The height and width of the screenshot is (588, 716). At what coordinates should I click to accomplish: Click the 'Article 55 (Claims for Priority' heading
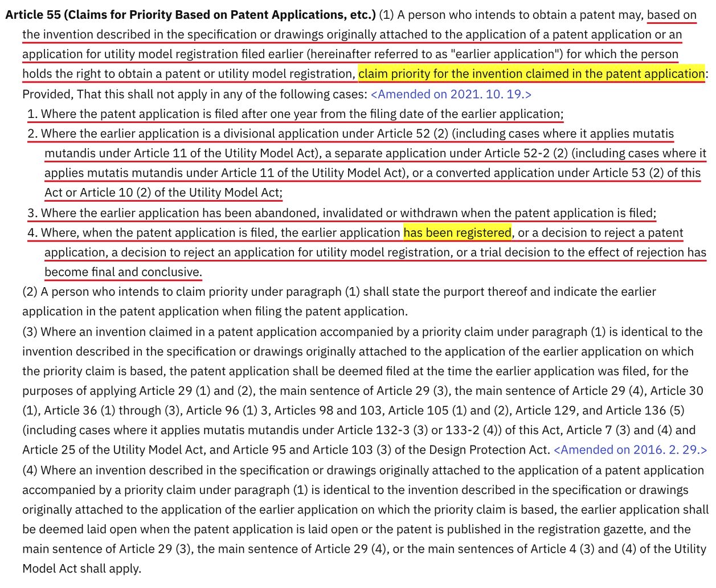click(x=191, y=14)
